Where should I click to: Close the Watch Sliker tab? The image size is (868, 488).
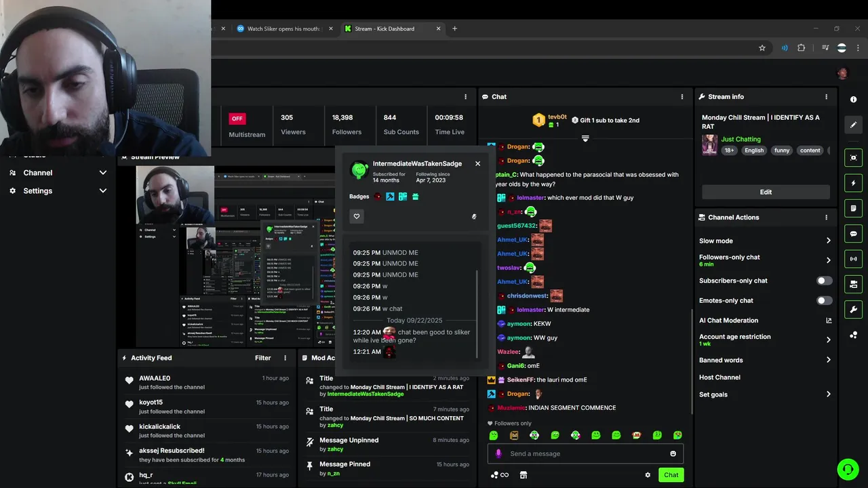(x=331, y=28)
